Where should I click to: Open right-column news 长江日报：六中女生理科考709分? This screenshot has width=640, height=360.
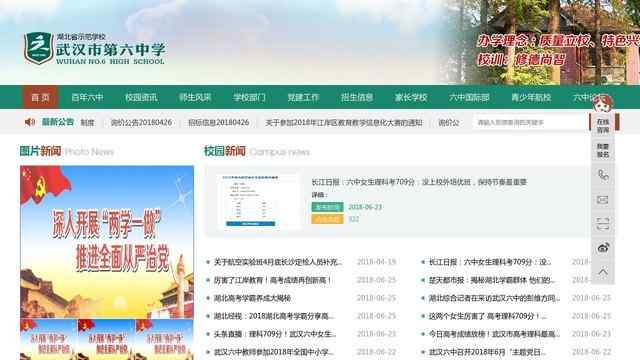(x=490, y=262)
